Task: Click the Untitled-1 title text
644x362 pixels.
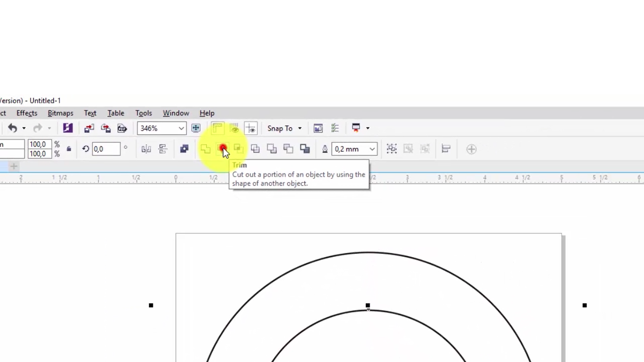Action: pyautogui.click(x=45, y=100)
